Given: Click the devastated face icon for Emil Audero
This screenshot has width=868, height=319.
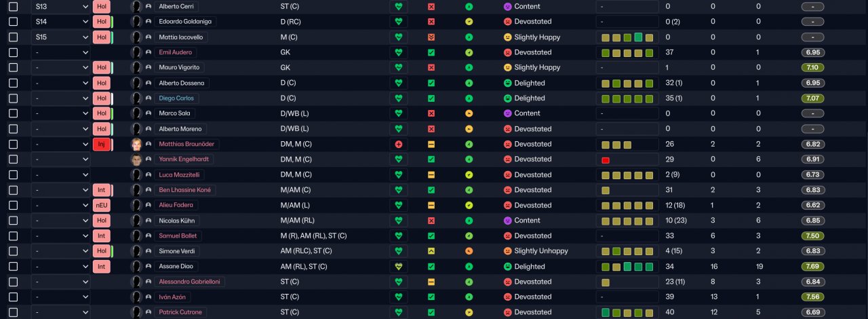Looking at the screenshot, I should 507,52.
